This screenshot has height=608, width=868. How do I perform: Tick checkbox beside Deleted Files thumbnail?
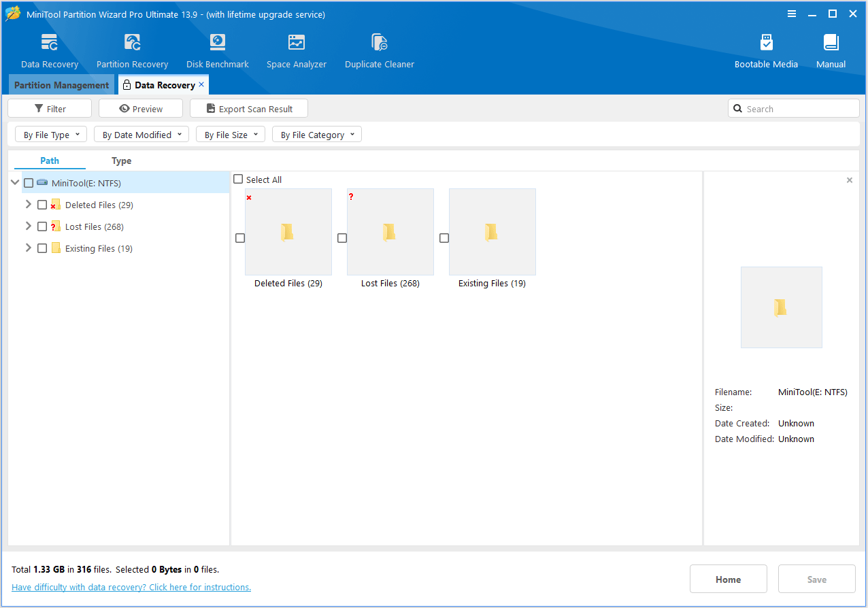point(240,238)
